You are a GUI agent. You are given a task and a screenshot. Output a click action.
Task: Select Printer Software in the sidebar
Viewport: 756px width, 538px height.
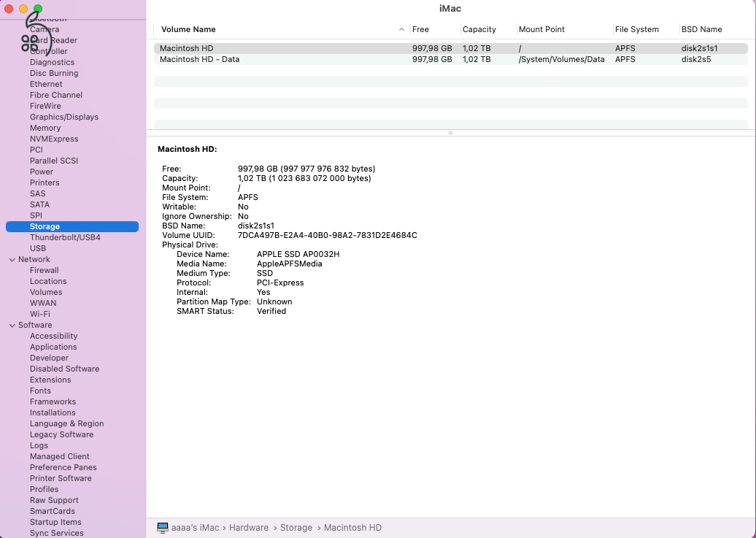pyautogui.click(x=61, y=478)
